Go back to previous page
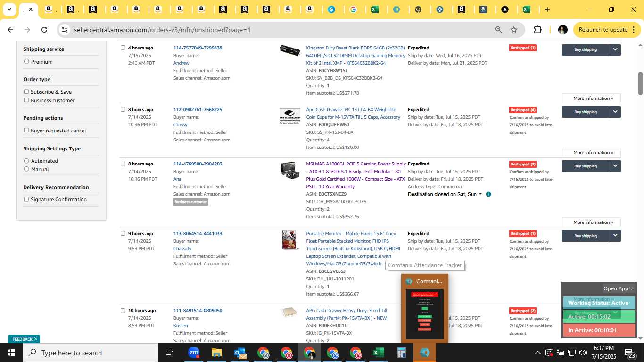 tap(10, 30)
